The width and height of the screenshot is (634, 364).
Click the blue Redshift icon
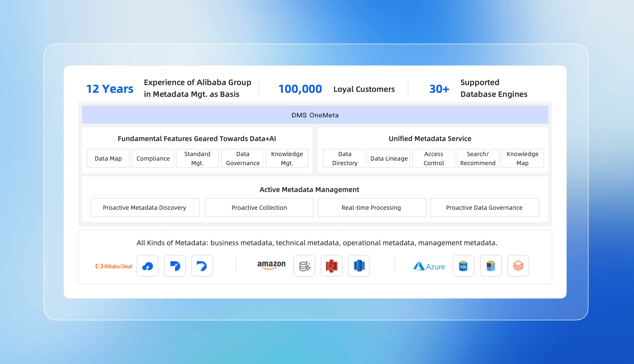tap(359, 266)
